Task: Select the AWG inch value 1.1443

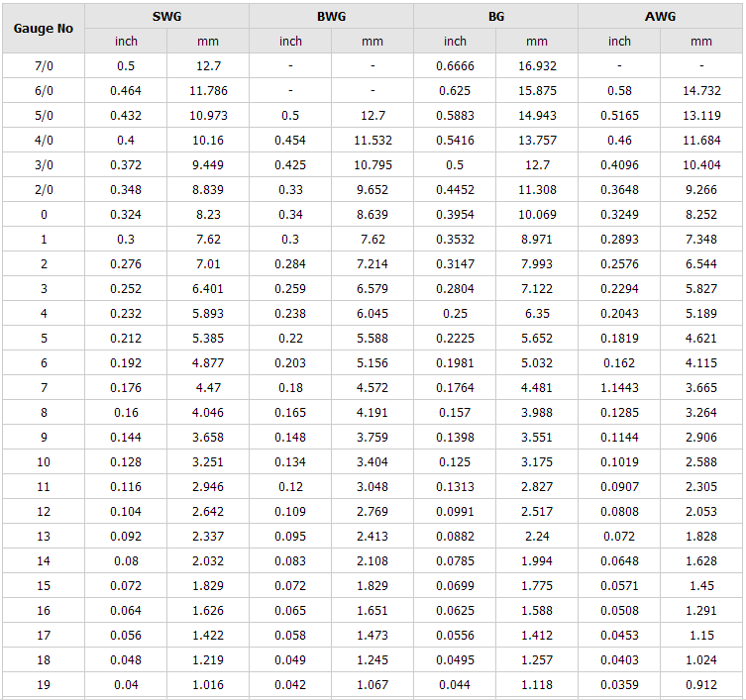Action: click(619, 388)
